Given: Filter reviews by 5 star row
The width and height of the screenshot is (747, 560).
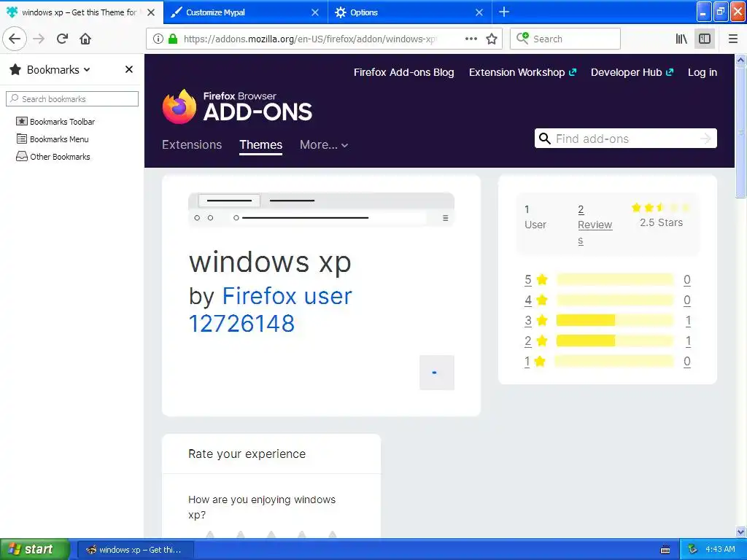Looking at the screenshot, I should point(608,279).
